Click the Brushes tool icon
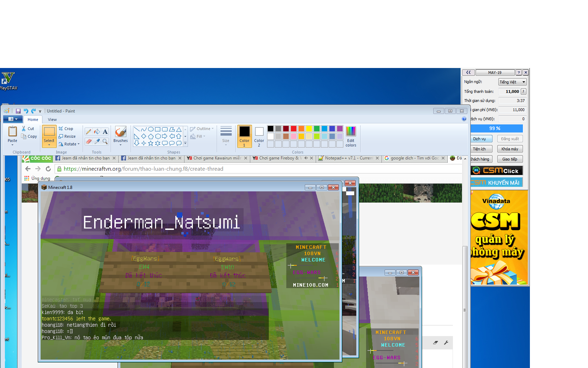The image size is (588, 368). click(120, 132)
